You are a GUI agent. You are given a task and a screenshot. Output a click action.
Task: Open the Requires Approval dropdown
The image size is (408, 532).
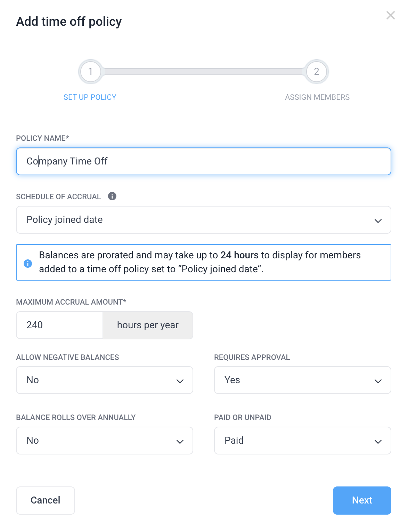(x=302, y=380)
